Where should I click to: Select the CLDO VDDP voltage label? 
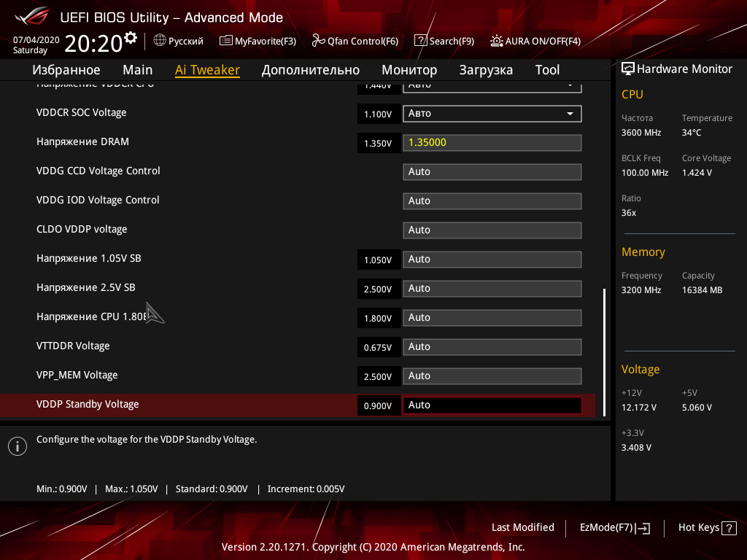point(82,229)
